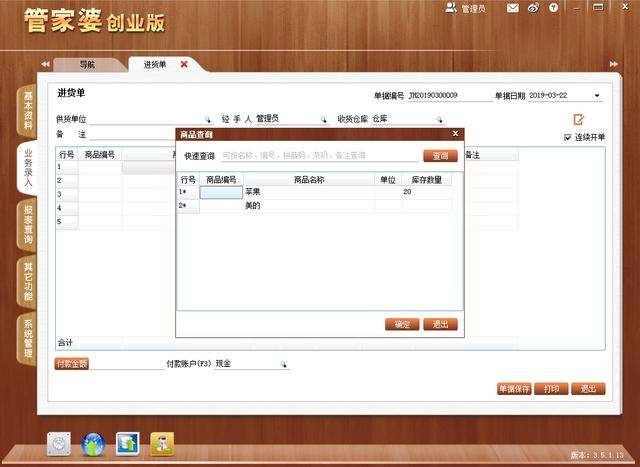The image size is (640, 467).
Task: Open 报表查询 sidebar tab
Action: [x=28, y=225]
